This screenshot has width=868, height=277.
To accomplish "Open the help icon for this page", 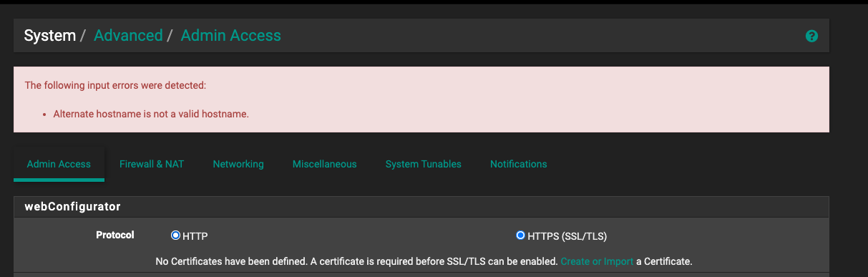I will pyautogui.click(x=811, y=36).
